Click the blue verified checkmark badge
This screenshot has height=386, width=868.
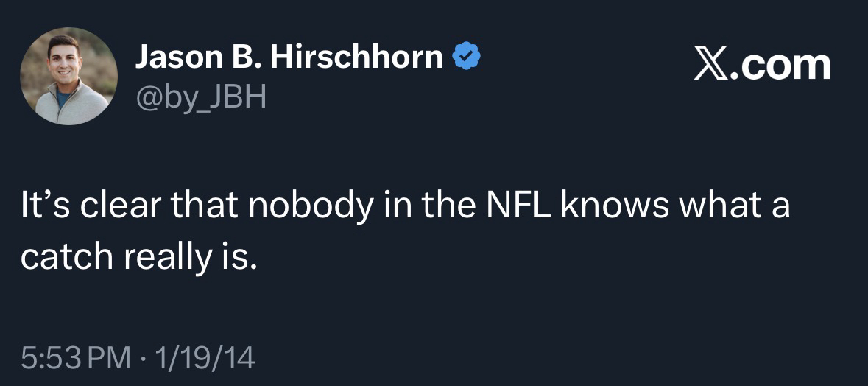[x=466, y=57]
